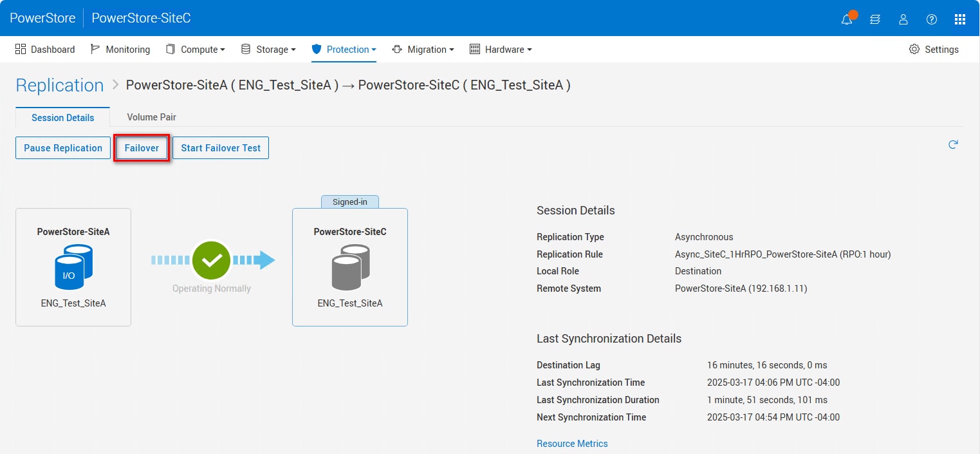
Task: Click ENG_Test_SiteA label under SiteC
Action: point(350,303)
